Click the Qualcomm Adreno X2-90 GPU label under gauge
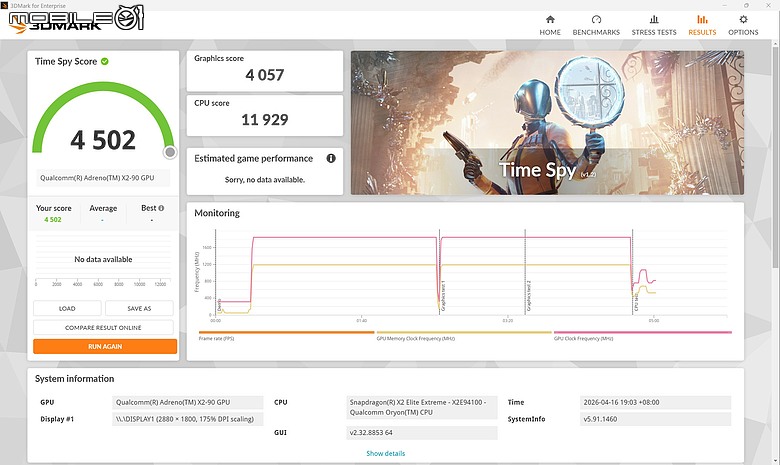The image size is (780, 465). (103, 178)
